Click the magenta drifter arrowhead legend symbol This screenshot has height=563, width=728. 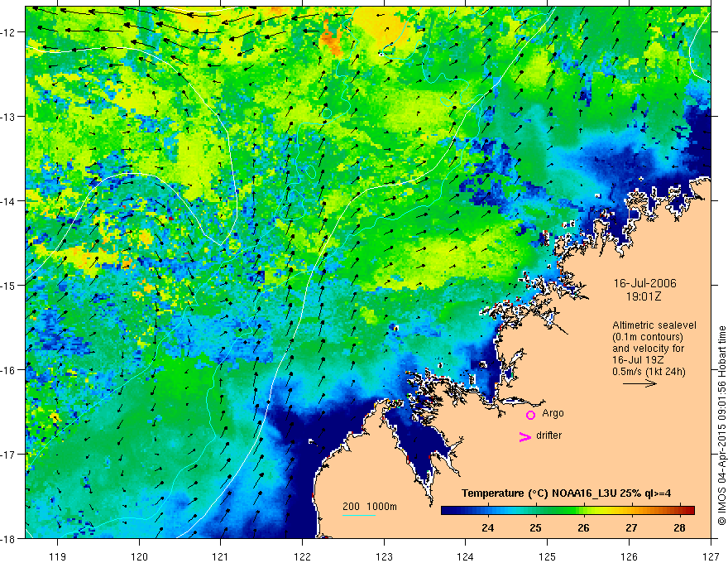click(x=525, y=436)
